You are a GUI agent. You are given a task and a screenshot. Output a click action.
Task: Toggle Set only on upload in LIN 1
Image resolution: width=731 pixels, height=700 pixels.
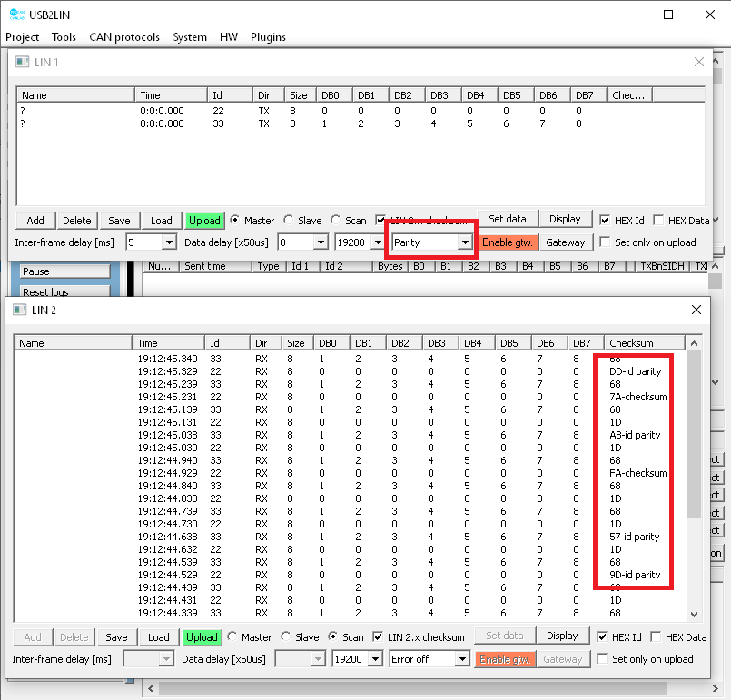pyautogui.click(x=605, y=242)
